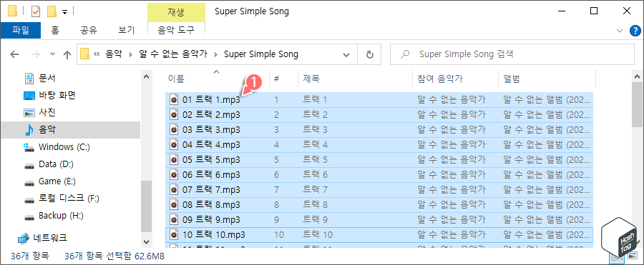Go back with the back arrow
Screen dimensions: 644x265
click(14, 54)
